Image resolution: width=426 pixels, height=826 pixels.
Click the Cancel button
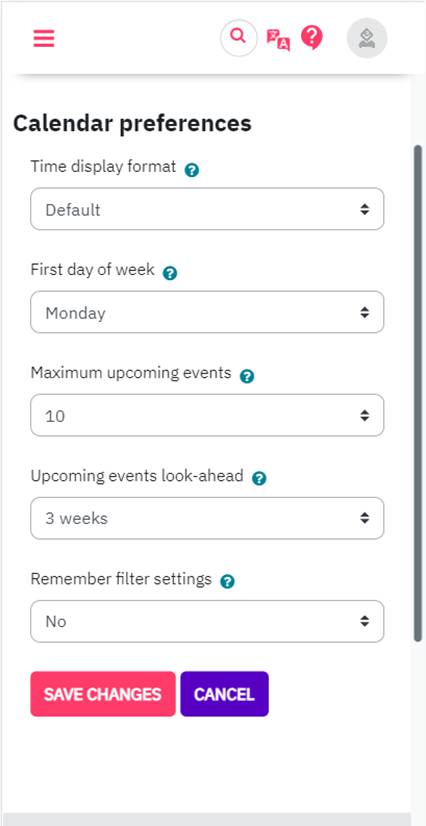click(224, 694)
